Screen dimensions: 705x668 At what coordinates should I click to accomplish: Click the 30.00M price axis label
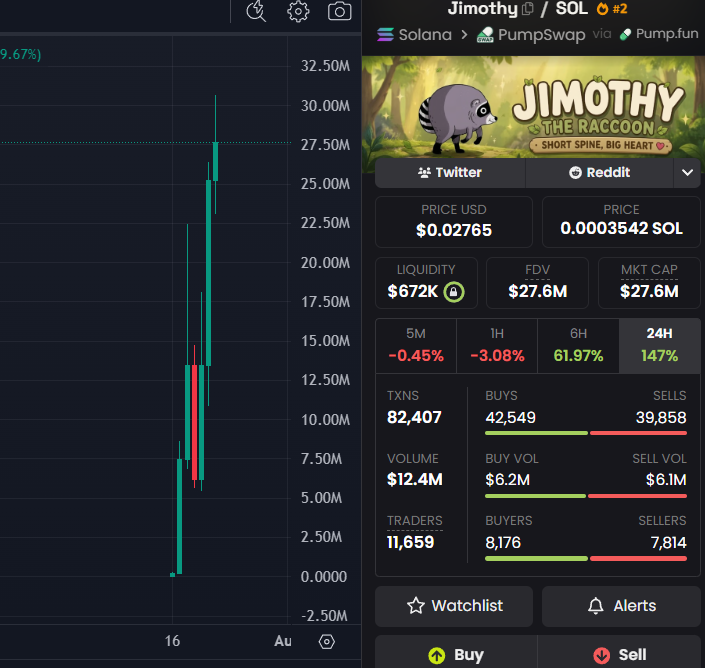pos(325,106)
